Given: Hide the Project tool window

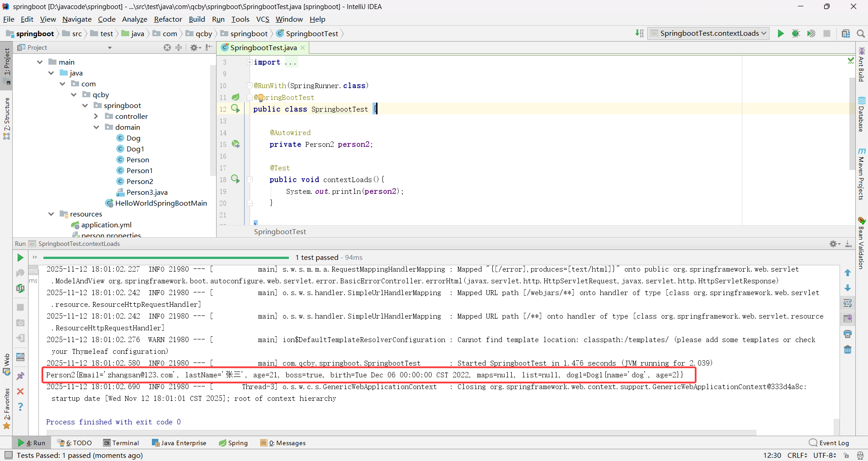Looking at the screenshot, I should pyautogui.click(x=209, y=47).
